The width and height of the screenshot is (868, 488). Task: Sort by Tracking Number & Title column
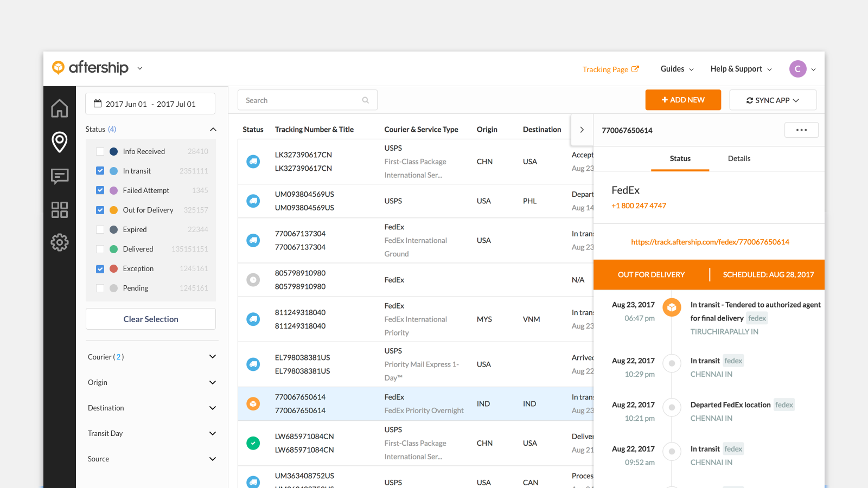(x=314, y=130)
